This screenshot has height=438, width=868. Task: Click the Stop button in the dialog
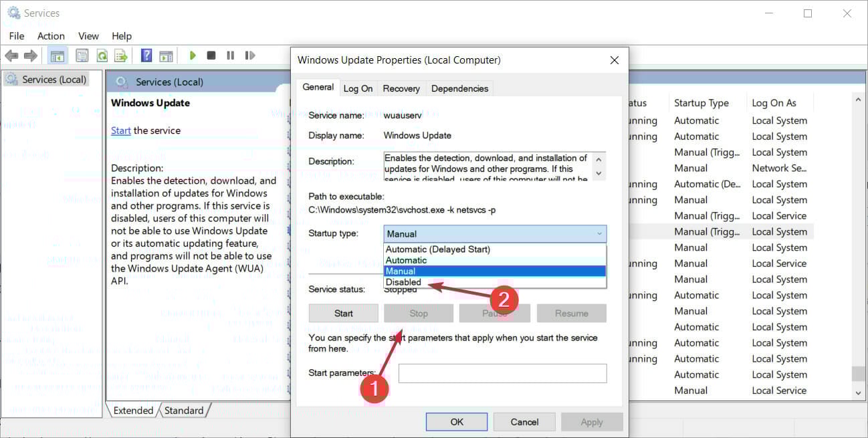[x=419, y=313]
